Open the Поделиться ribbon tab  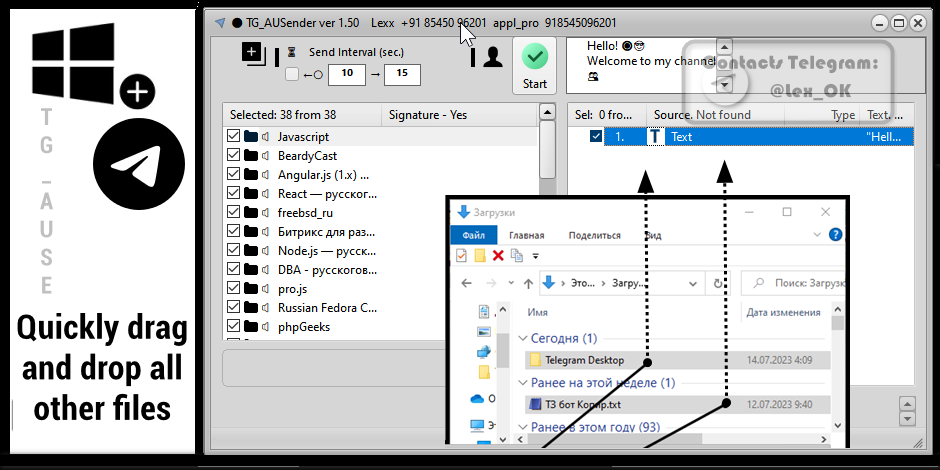coord(595,236)
